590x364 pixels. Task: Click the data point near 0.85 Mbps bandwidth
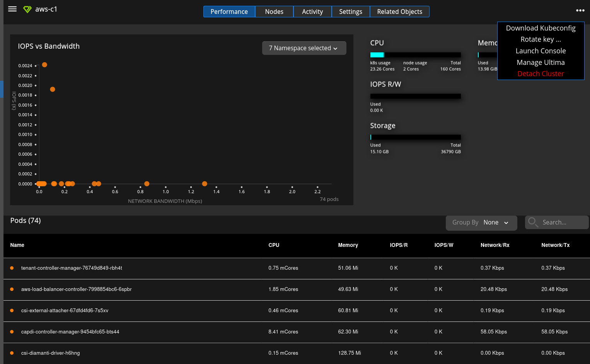pyautogui.click(x=147, y=184)
